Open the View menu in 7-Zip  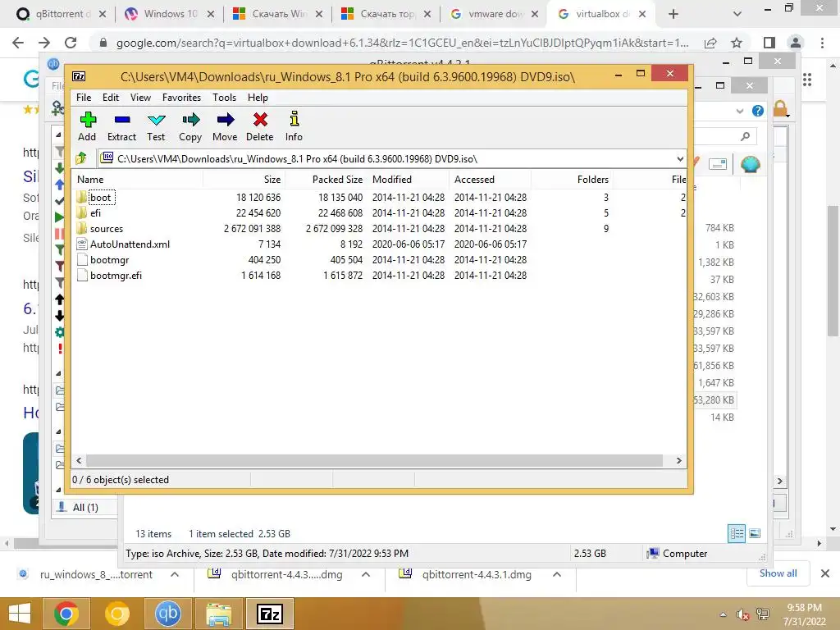(140, 98)
